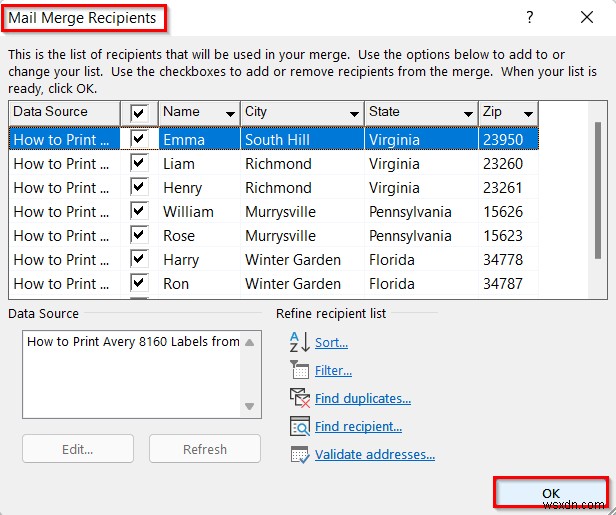The image size is (616, 515).
Task: Click the zip cell 15626
Action: point(508,211)
